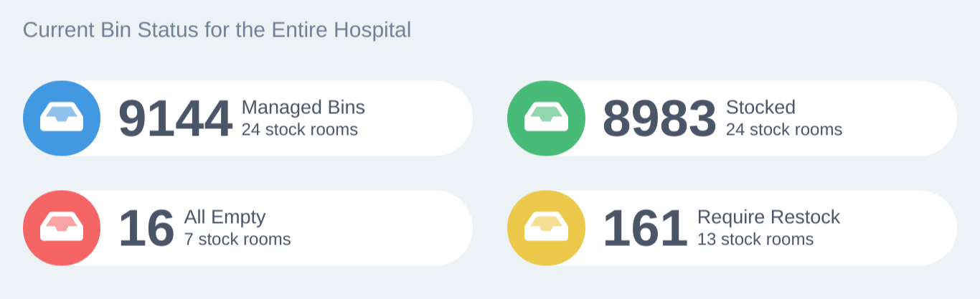Select the 8983 stocked bins count
This screenshot has height=299, width=980.
(x=659, y=119)
